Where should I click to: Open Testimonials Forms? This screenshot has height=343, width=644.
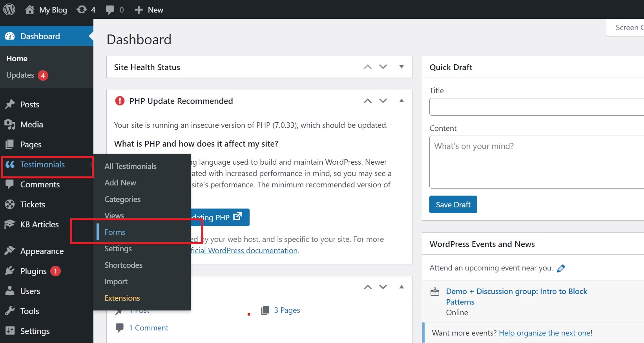pos(115,232)
